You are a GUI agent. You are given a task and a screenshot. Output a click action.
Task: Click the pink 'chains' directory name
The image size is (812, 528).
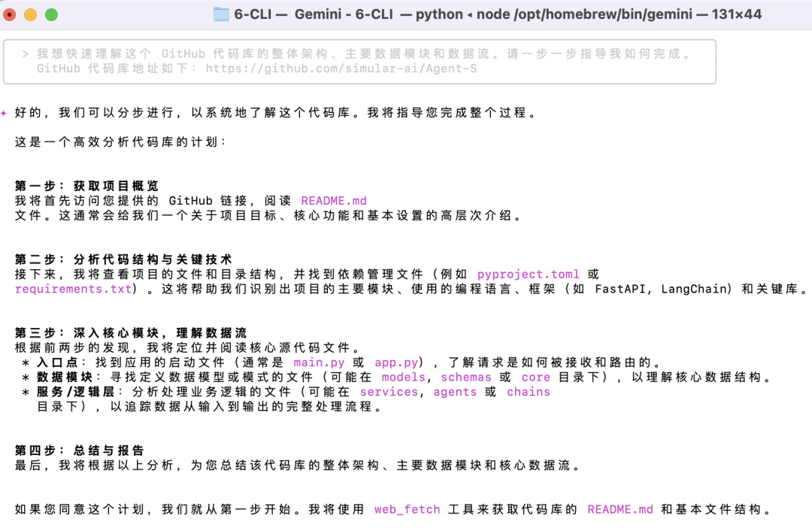(x=529, y=392)
